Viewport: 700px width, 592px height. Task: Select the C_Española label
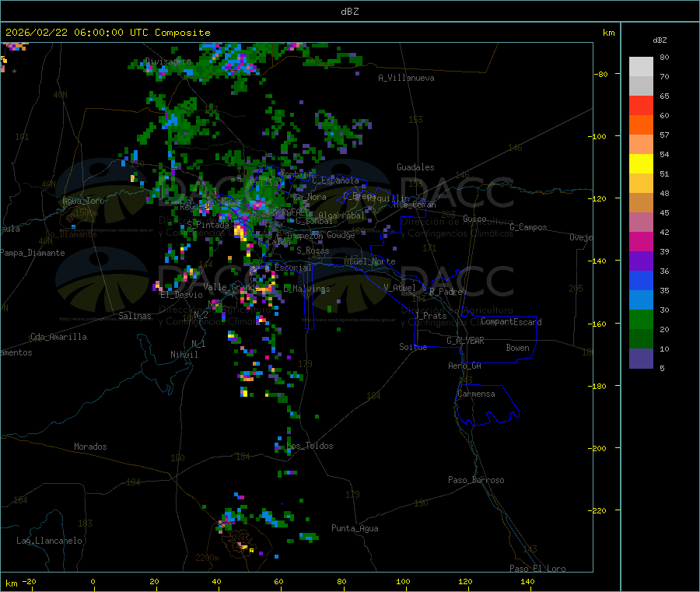(335, 180)
